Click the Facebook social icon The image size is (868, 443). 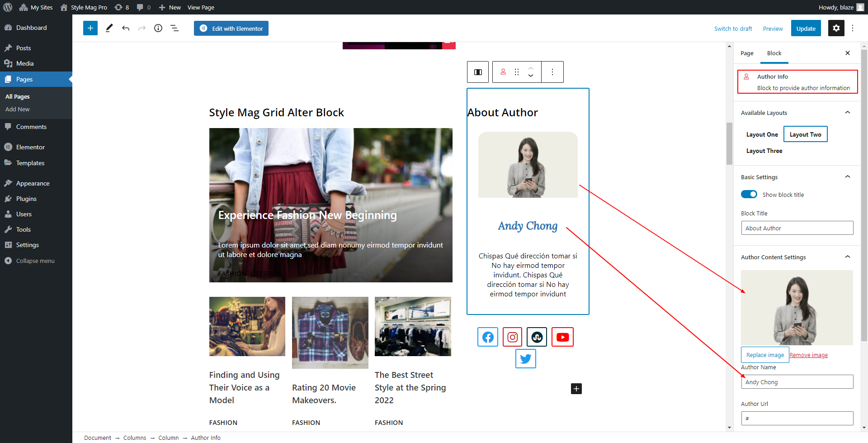coord(488,337)
